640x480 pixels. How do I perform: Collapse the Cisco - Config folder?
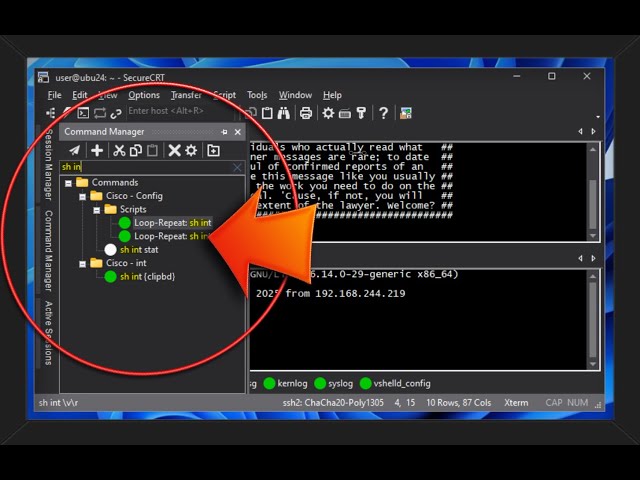[82, 197]
